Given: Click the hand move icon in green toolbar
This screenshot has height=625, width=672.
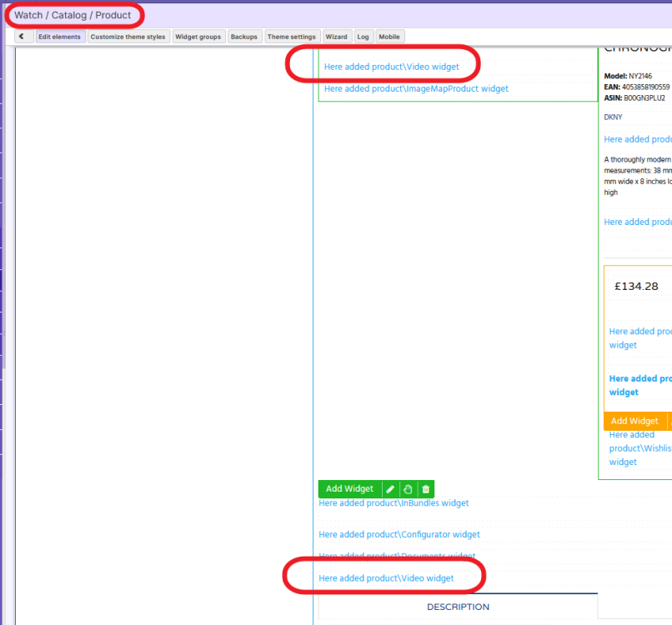Looking at the screenshot, I should coord(408,489).
